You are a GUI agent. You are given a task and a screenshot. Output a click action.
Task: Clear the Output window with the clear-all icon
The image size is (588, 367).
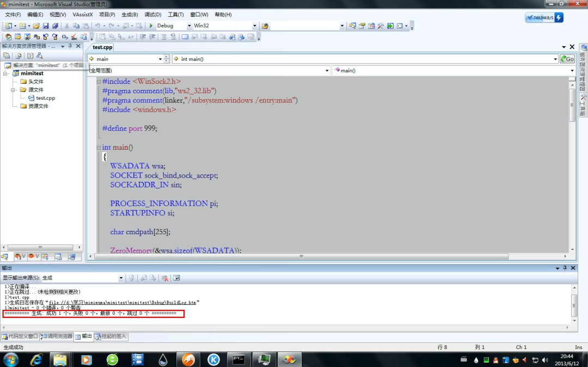[164, 278]
